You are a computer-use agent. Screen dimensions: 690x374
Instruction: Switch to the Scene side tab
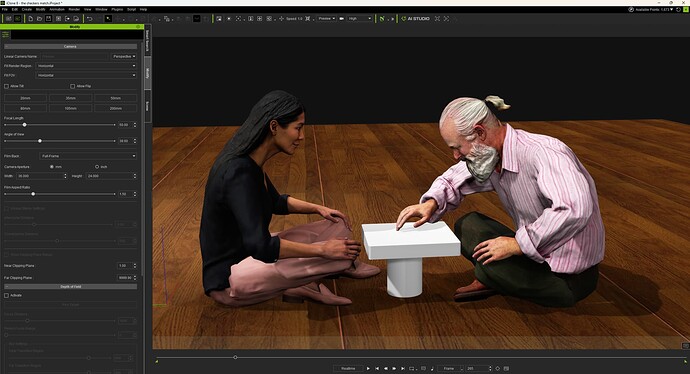[x=147, y=106]
